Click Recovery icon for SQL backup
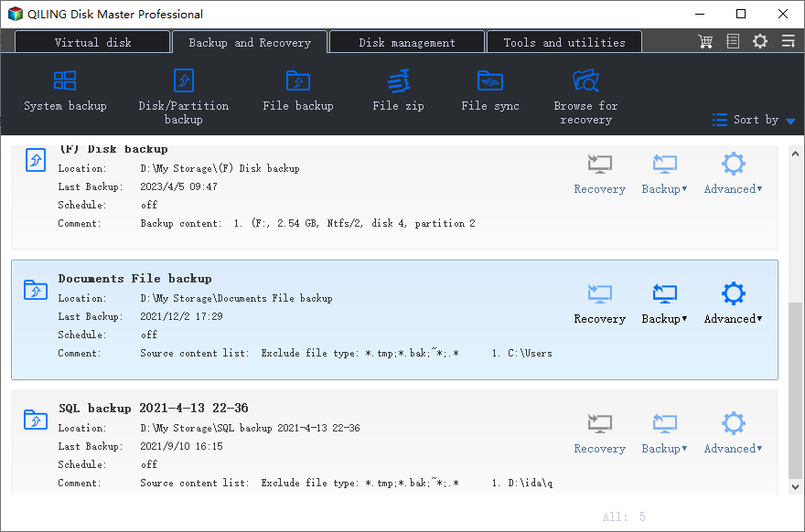805x532 pixels. [x=600, y=424]
